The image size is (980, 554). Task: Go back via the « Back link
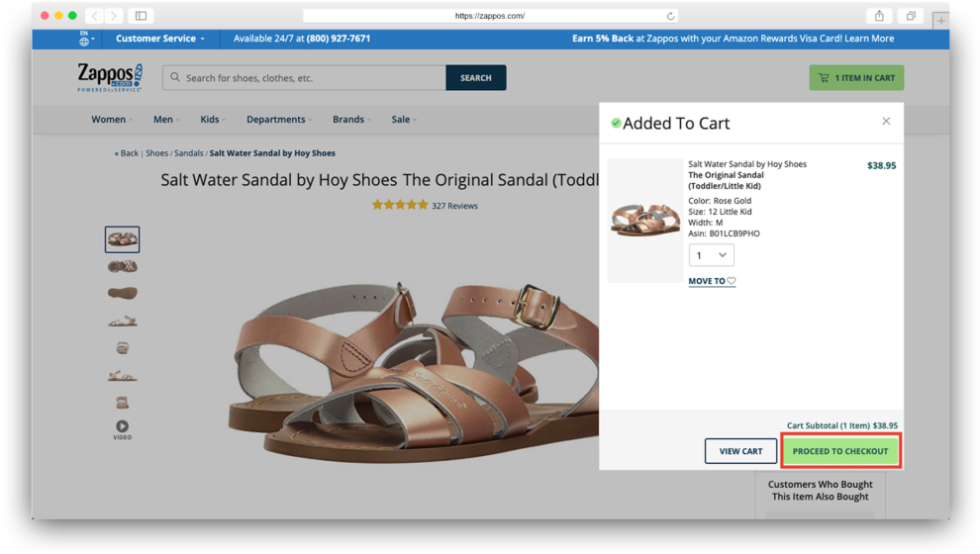(127, 153)
